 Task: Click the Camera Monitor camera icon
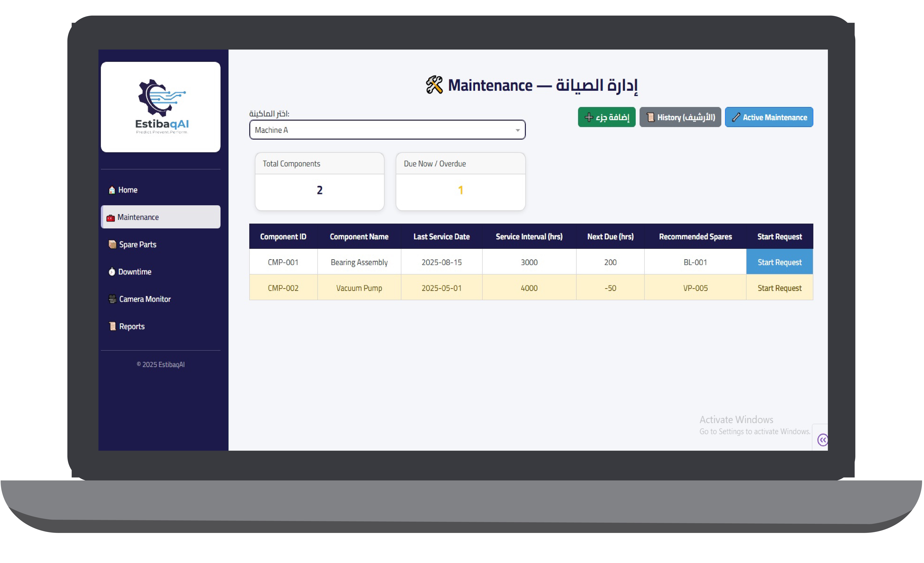coord(112,299)
